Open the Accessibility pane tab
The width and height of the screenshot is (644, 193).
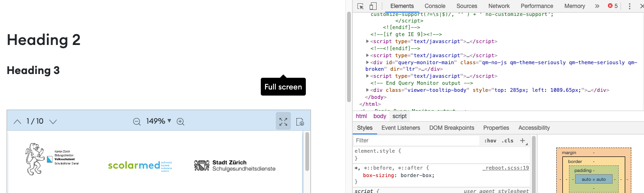pos(534,128)
